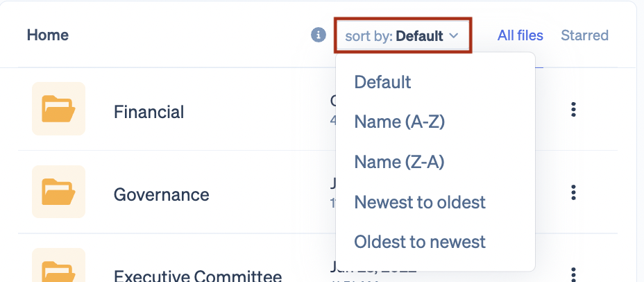
Task: Open the Governance folder icon
Action: coord(59,192)
